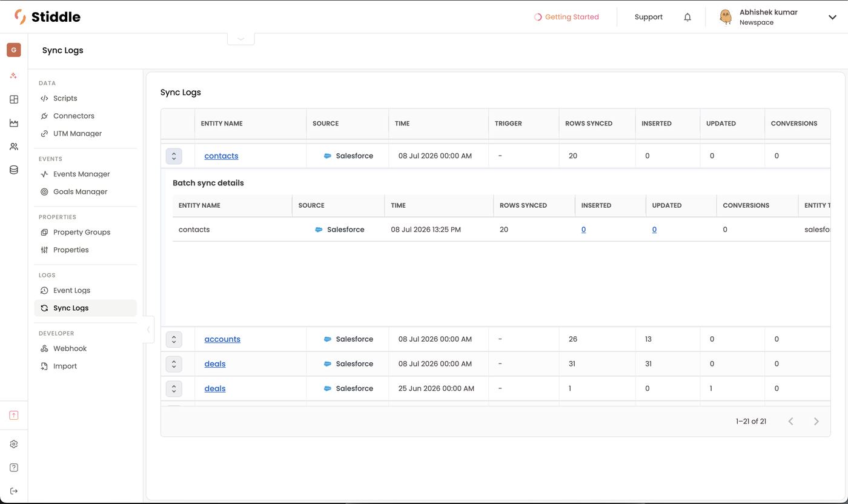Image resolution: width=848 pixels, height=504 pixels.
Task: Expand the 08 Jul deals row
Action: (174, 364)
